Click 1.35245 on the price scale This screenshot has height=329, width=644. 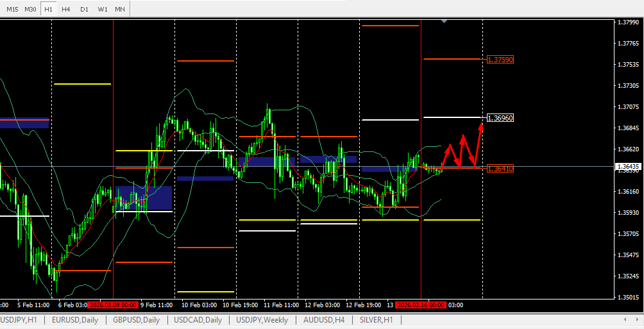[629, 276]
